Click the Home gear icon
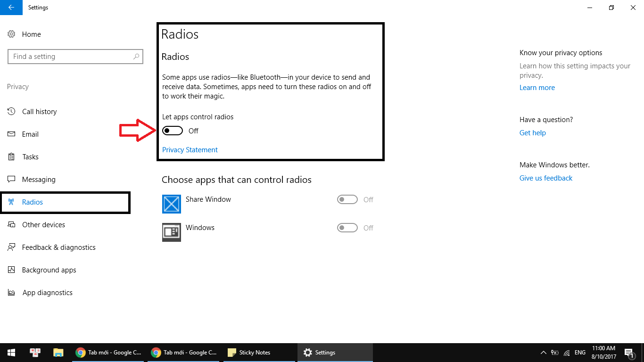The height and width of the screenshot is (362, 644). click(12, 34)
